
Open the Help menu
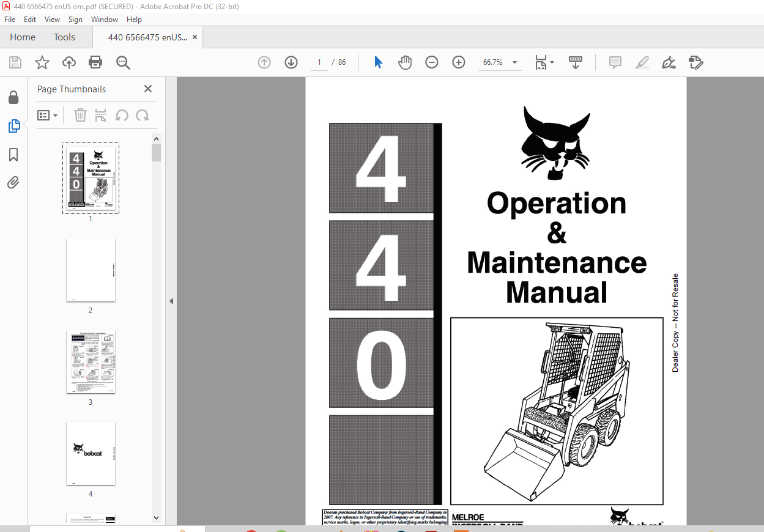point(134,20)
